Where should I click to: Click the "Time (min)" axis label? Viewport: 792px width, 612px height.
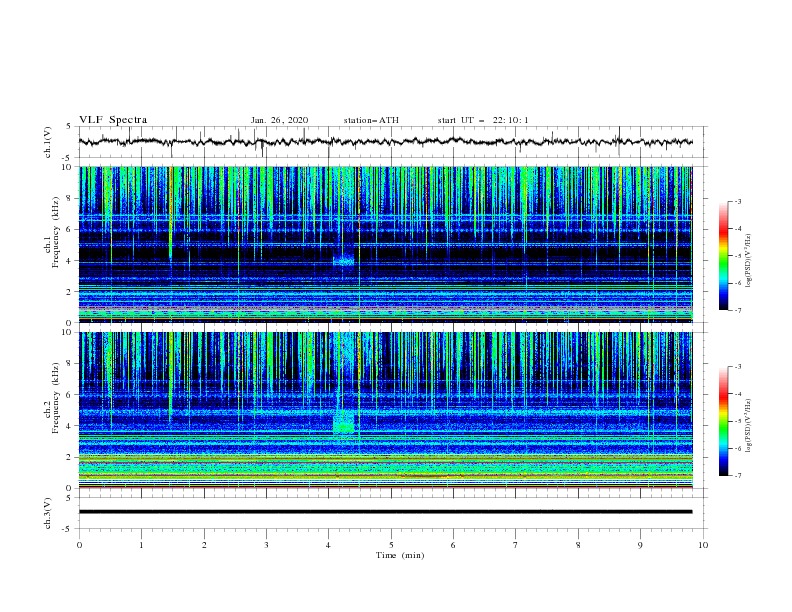(400, 555)
